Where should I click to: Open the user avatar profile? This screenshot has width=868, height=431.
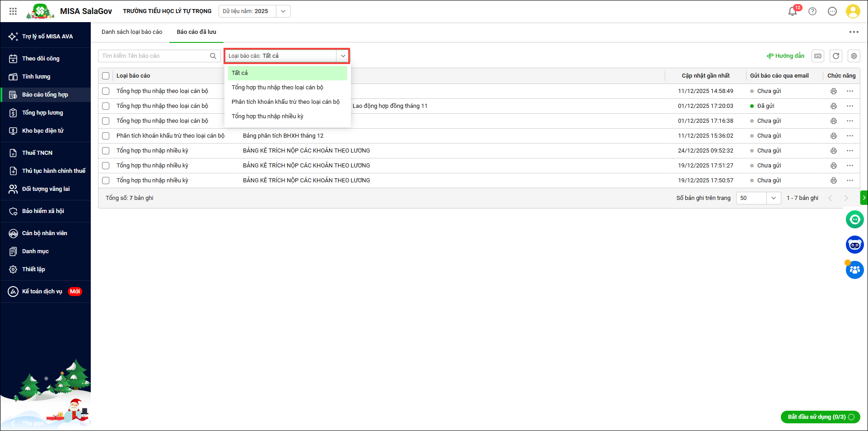pos(853,11)
